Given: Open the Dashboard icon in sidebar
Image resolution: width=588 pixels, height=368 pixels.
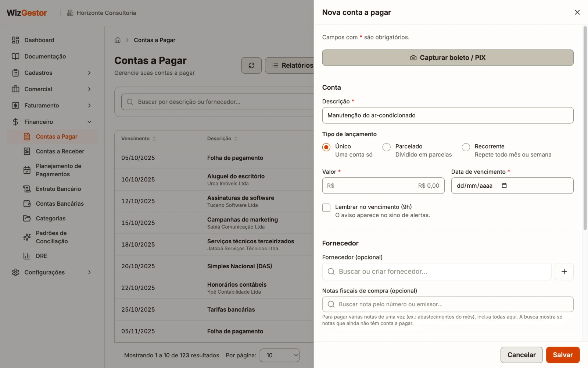Looking at the screenshot, I should (15, 40).
